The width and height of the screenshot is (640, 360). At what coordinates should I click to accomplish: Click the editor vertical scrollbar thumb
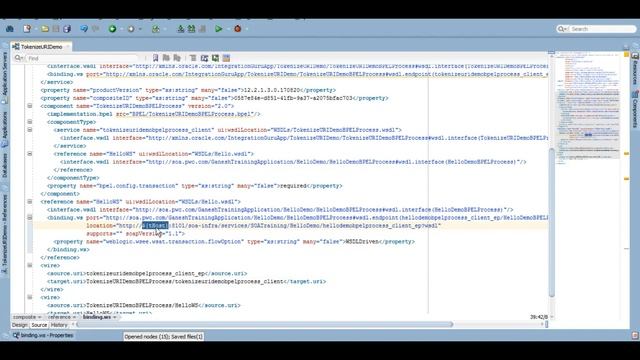[x=551, y=222]
